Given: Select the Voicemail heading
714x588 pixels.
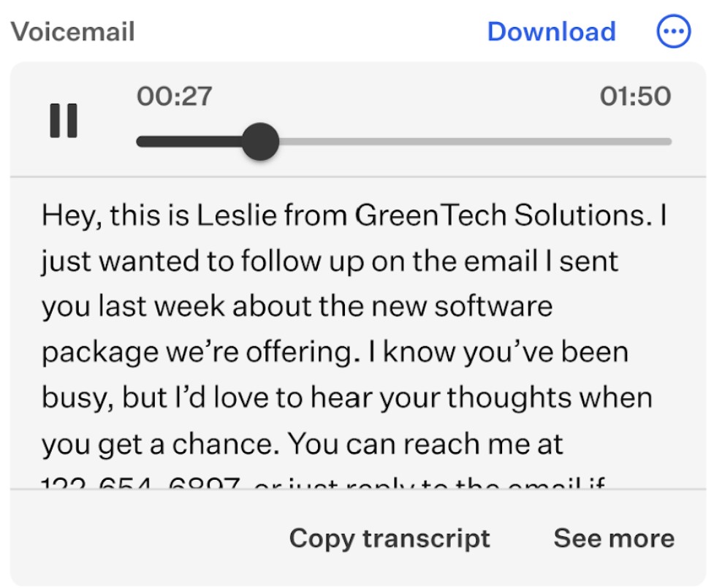Looking at the screenshot, I should coord(73,31).
